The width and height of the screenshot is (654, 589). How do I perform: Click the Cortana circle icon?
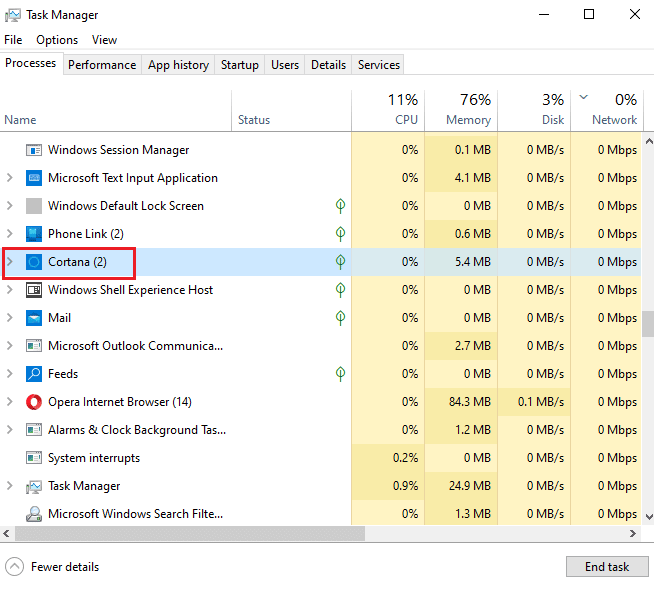coord(34,262)
